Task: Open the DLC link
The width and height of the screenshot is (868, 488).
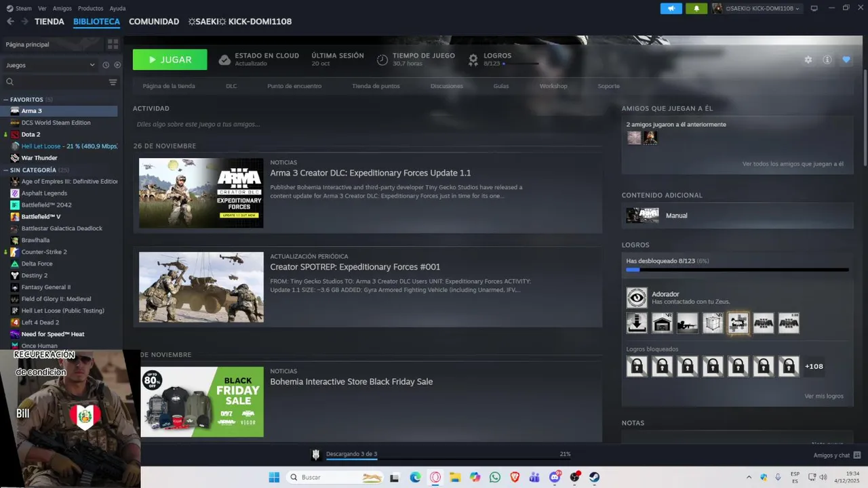Action: pyautogui.click(x=231, y=86)
